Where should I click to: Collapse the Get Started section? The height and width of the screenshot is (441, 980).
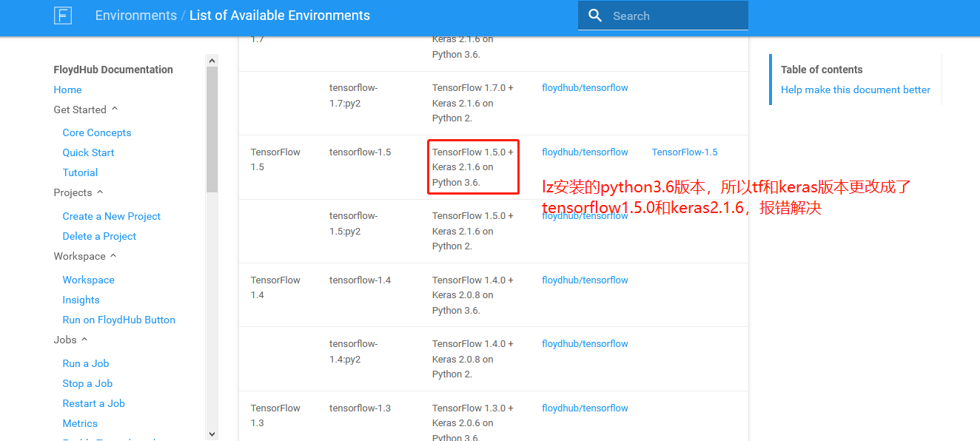coord(86,110)
